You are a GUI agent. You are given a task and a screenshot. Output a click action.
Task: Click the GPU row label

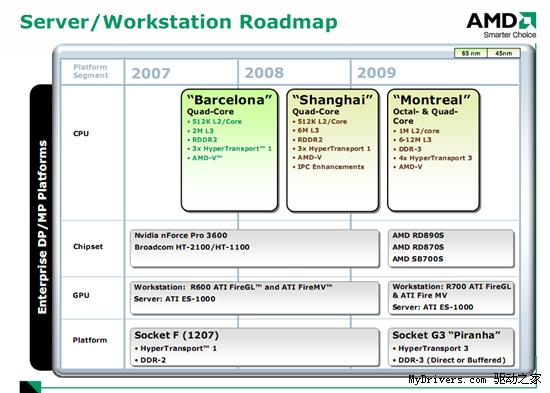tap(81, 295)
